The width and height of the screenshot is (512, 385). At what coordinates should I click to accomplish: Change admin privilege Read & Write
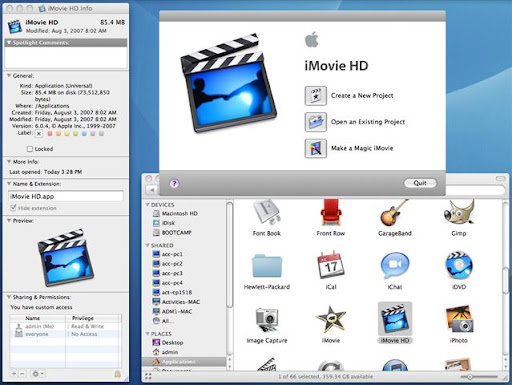tap(86, 326)
